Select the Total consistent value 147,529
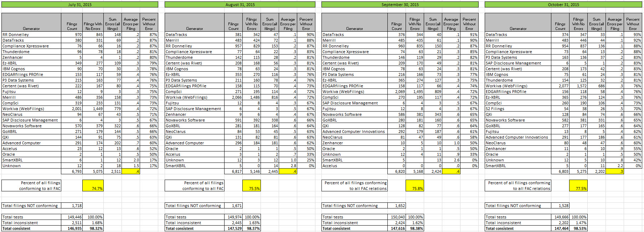Viewport: 644px width, 232px height. click(233, 228)
